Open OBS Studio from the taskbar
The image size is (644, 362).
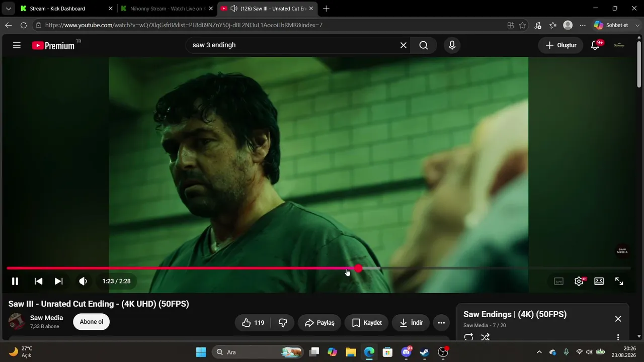click(443, 352)
